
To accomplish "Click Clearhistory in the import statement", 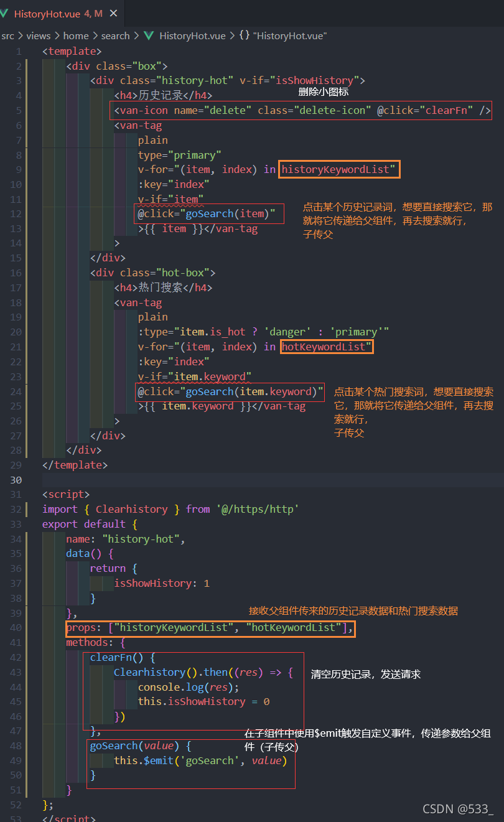I will click(132, 510).
